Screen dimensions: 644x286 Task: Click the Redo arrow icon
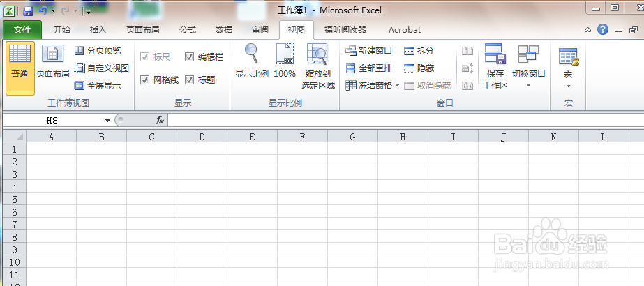coord(65,11)
